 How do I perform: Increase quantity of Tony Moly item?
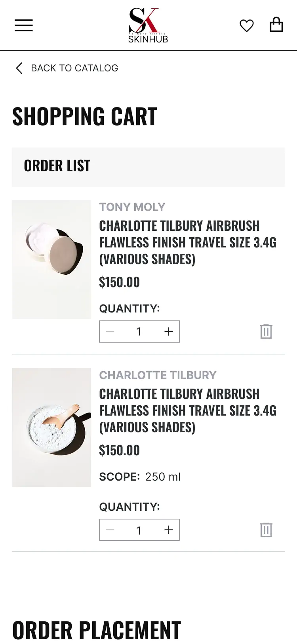pos(169,332)
